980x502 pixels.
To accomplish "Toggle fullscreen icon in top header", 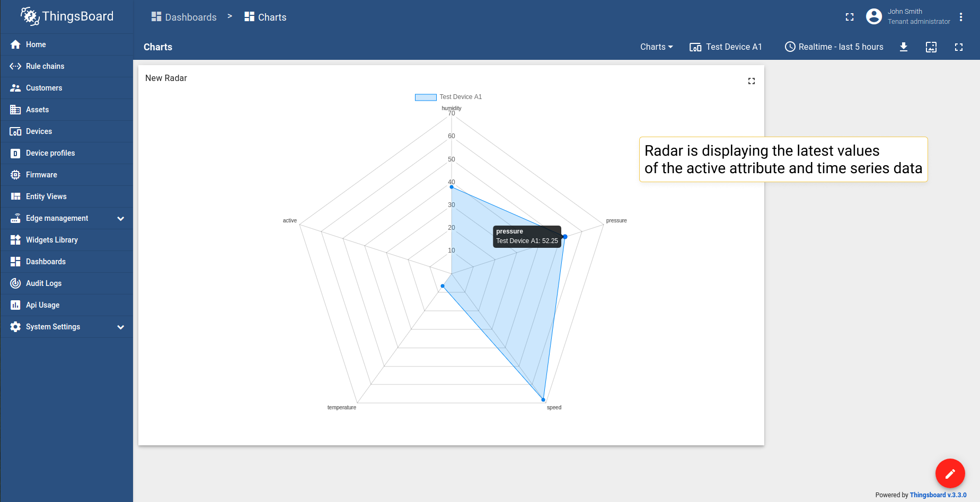I will [x=850, y=17].
